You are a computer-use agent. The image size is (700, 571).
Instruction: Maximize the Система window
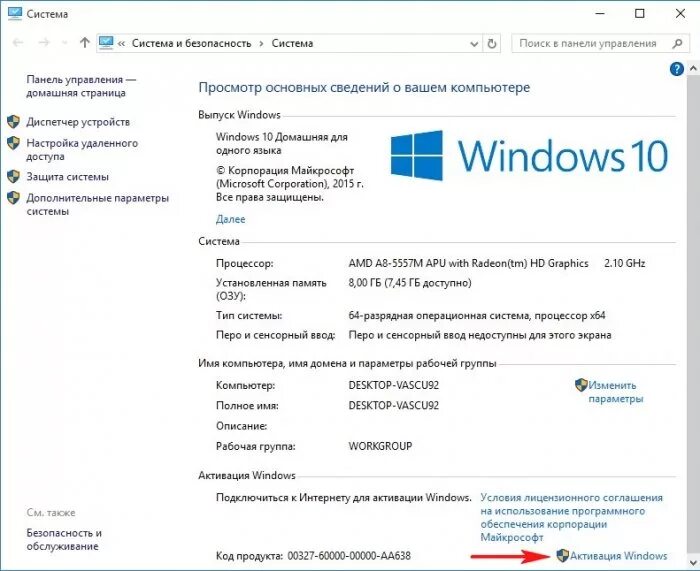click(640, 13)
